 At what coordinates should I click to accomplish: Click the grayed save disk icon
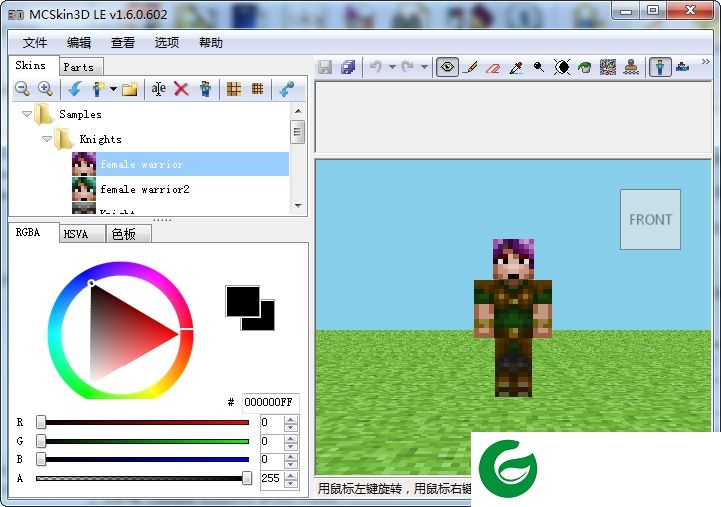click(x=325, y=67)
